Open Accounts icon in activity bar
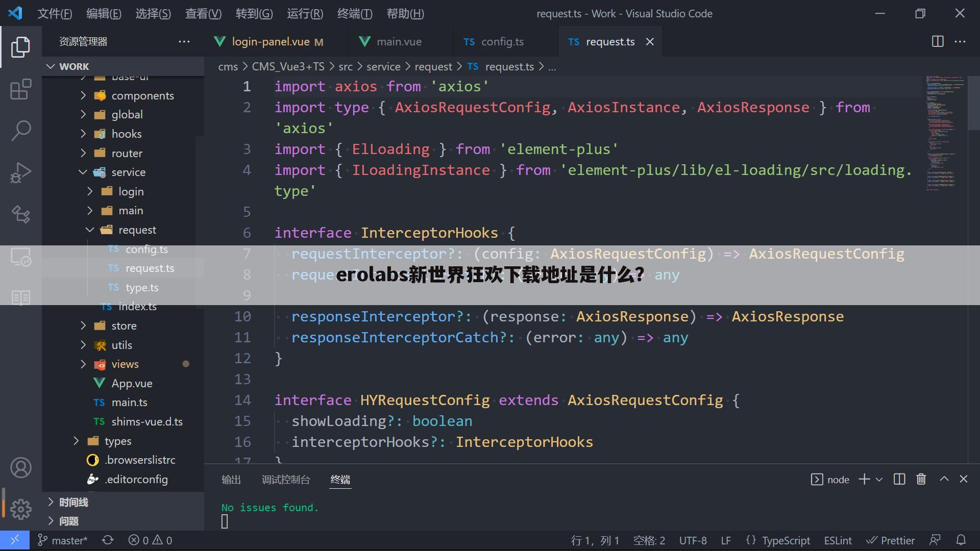 tap(20, 468)
